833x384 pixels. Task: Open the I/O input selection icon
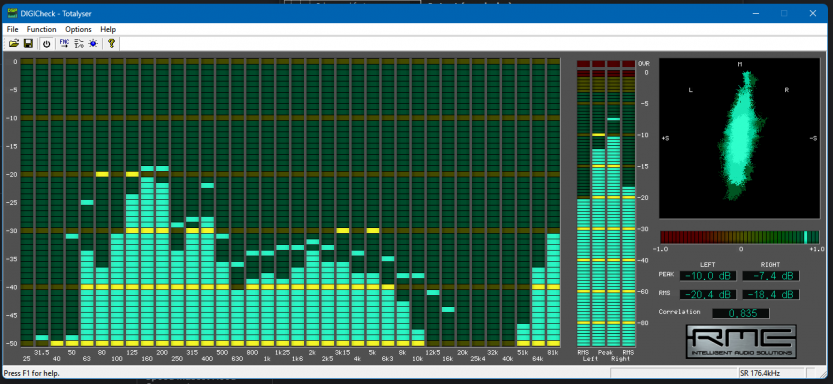click(79, 44)
